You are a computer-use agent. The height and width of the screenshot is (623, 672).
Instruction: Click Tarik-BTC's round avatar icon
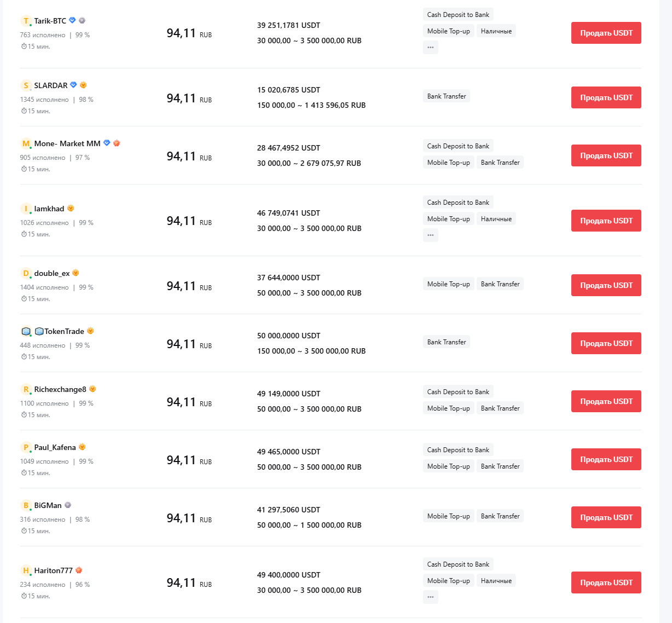(x=26, y=21)
